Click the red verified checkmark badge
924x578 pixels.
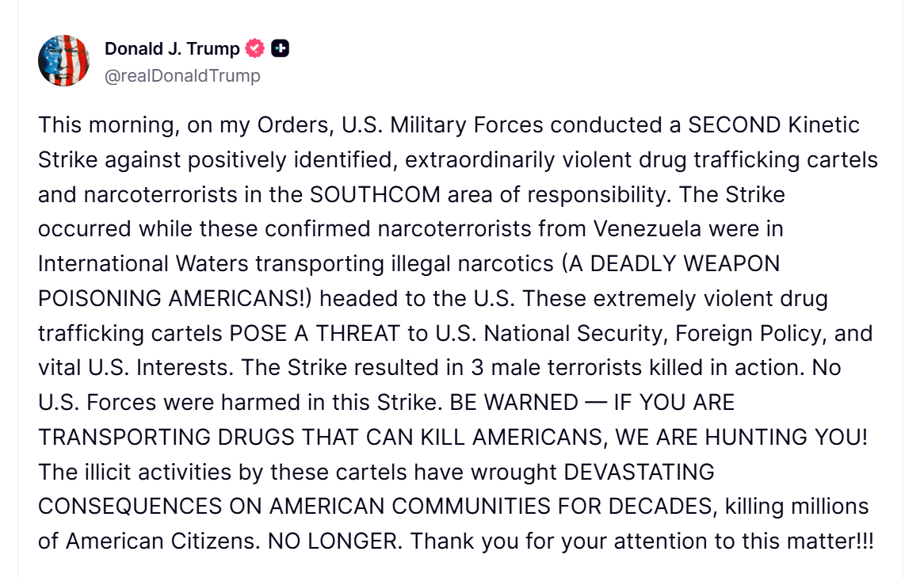tap(254, 49)
